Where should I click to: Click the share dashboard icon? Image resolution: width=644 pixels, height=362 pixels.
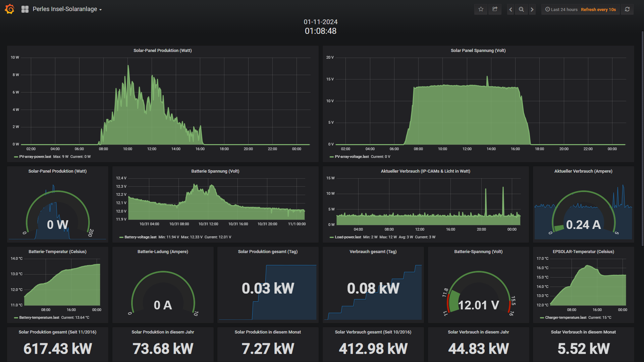[x=495, y=9]
